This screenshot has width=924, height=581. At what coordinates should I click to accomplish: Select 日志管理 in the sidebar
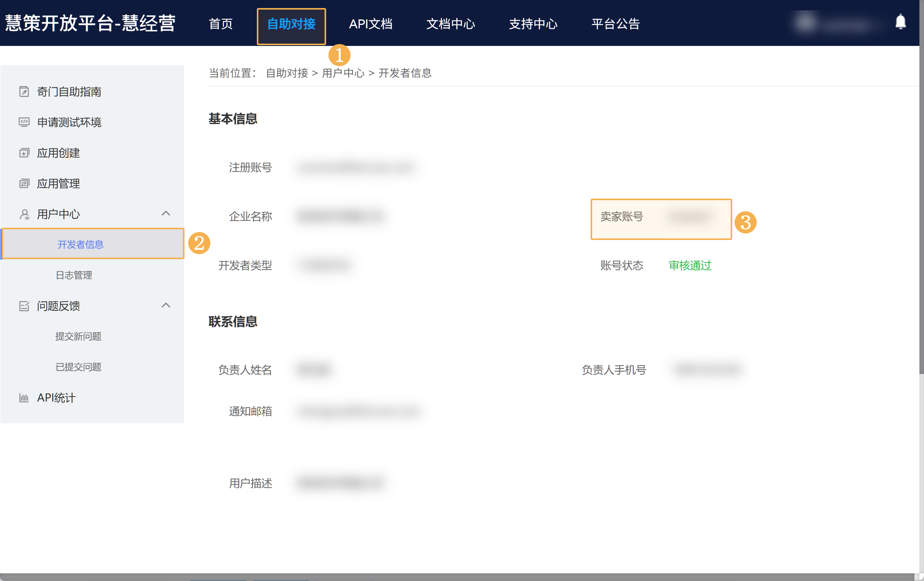click(x=73, y=275)
